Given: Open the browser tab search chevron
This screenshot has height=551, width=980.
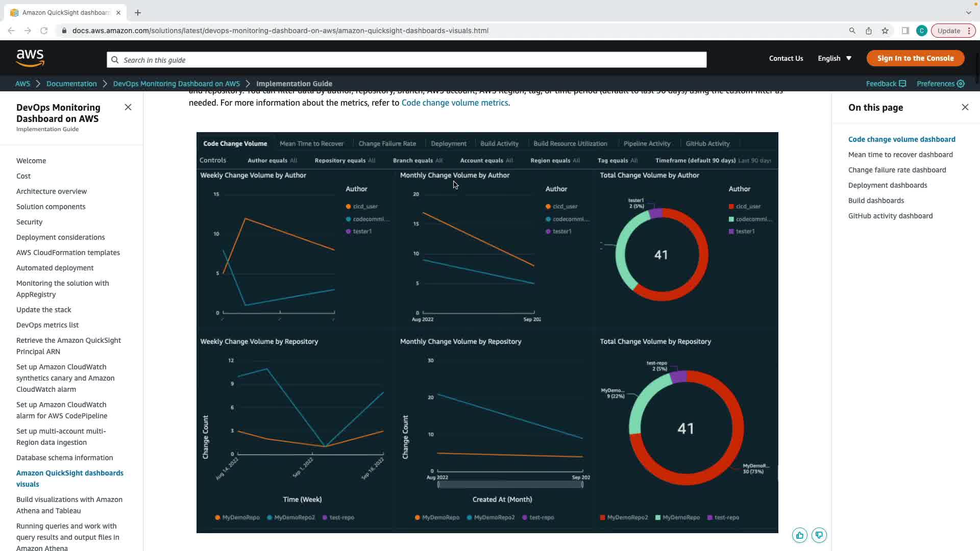Looking at the screenshot, I should [968, 12].
